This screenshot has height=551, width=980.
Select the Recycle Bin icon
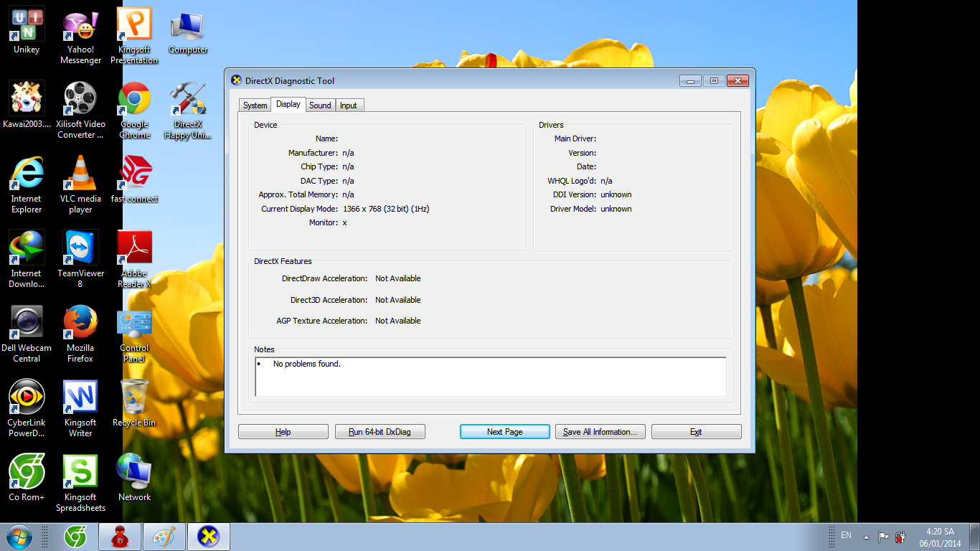point(134,405)
